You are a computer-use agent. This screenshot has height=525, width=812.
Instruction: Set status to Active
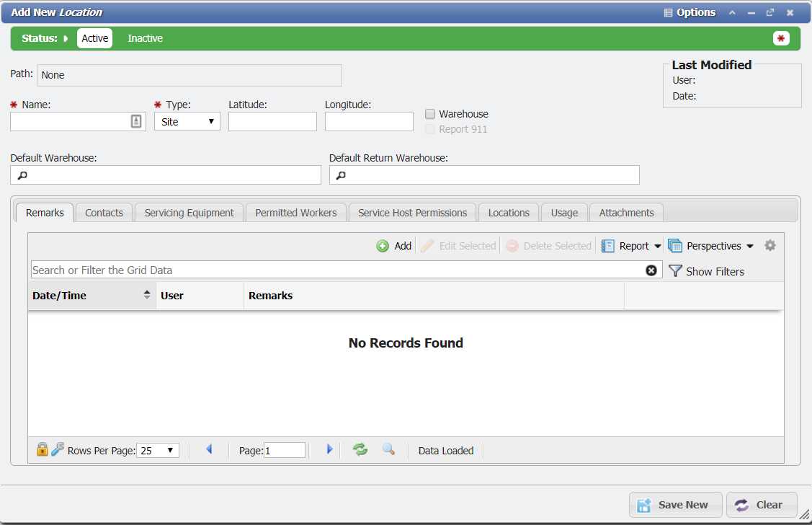pos(94,38)
